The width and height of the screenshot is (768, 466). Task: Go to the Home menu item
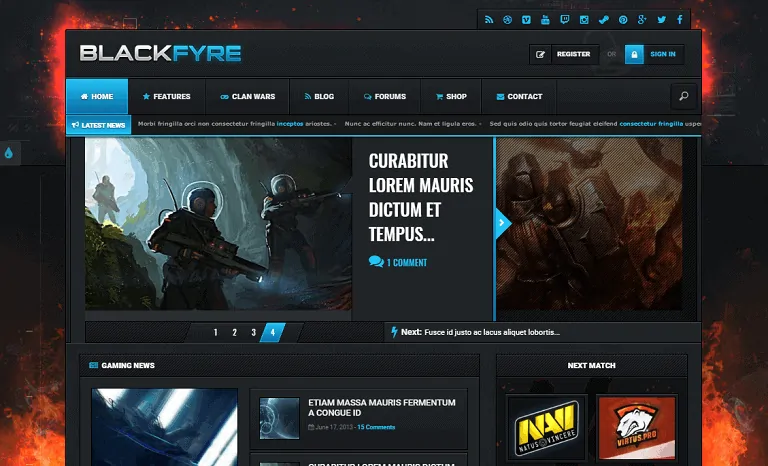[97, 97]
